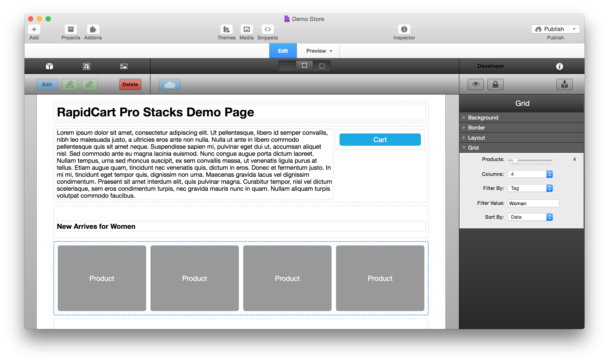Click the remove link chain-minus icon
The image size is (609, 364).
[x=89, y=84]
